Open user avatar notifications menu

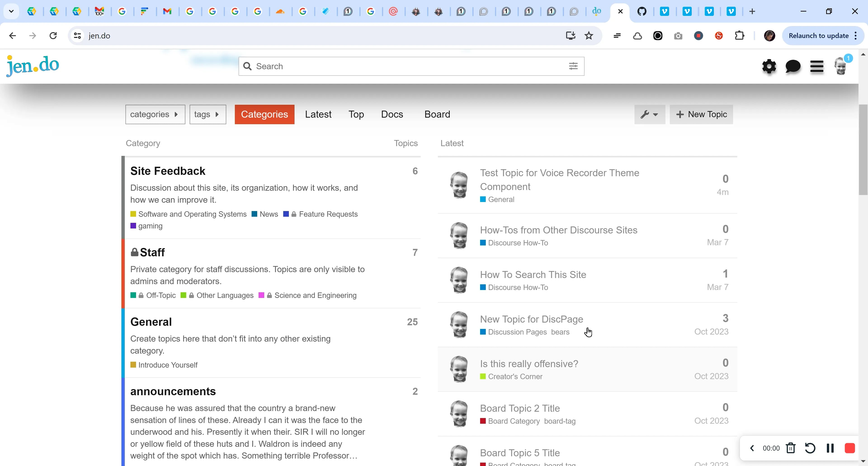[x=840, y=67]
